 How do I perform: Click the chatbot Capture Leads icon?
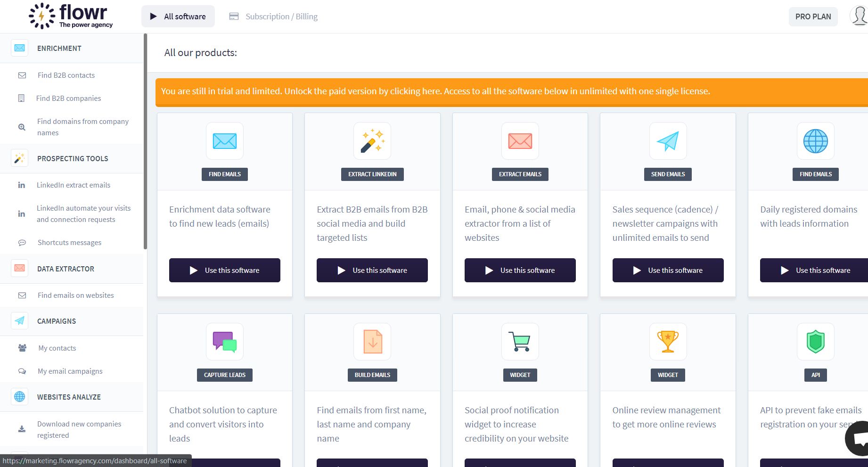click(x=224, y=342)
